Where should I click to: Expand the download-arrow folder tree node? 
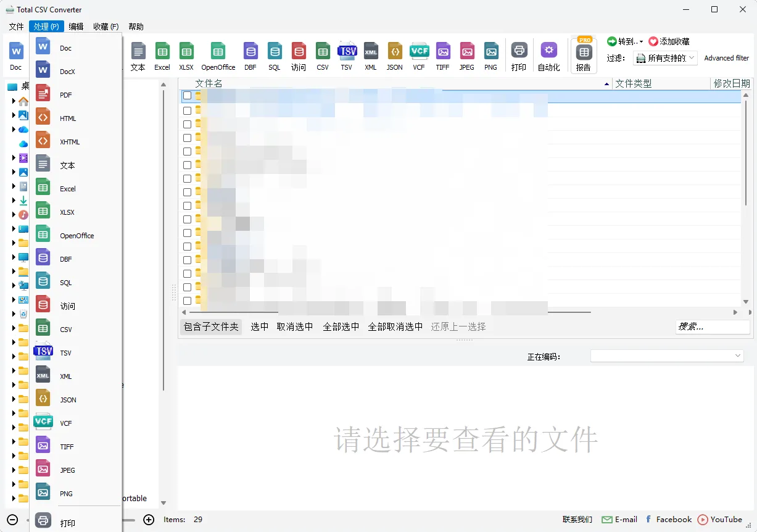coord(14,201)
